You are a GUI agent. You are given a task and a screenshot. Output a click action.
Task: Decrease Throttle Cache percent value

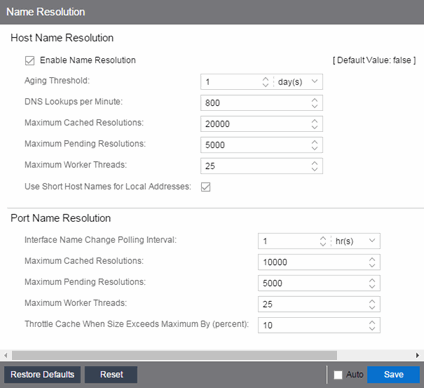[x=372, y=328]
